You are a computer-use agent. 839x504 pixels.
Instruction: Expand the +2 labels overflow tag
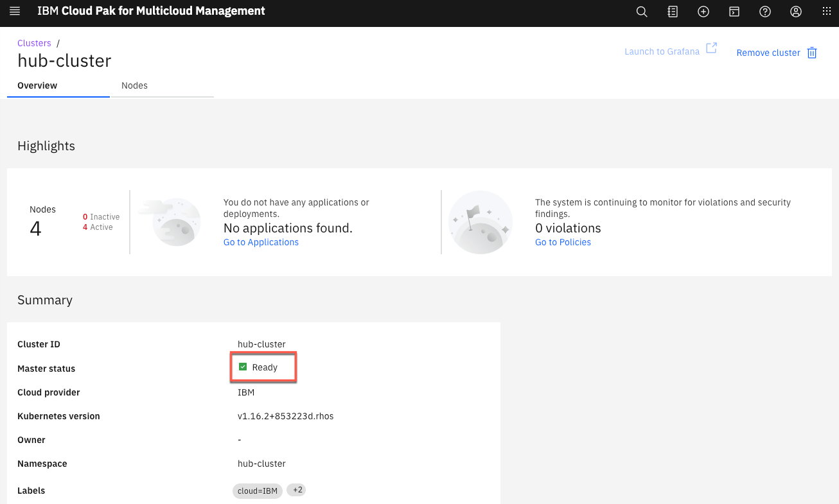coord(296,490)
